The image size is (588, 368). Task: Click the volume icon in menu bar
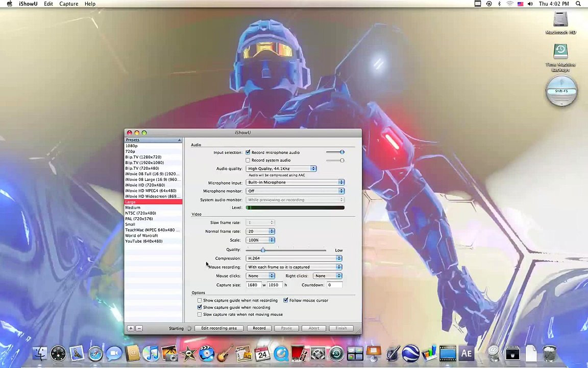point(530,4)
